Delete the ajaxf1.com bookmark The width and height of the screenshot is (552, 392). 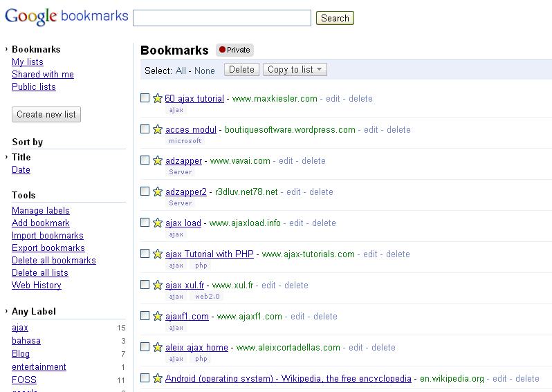point(325,317)
